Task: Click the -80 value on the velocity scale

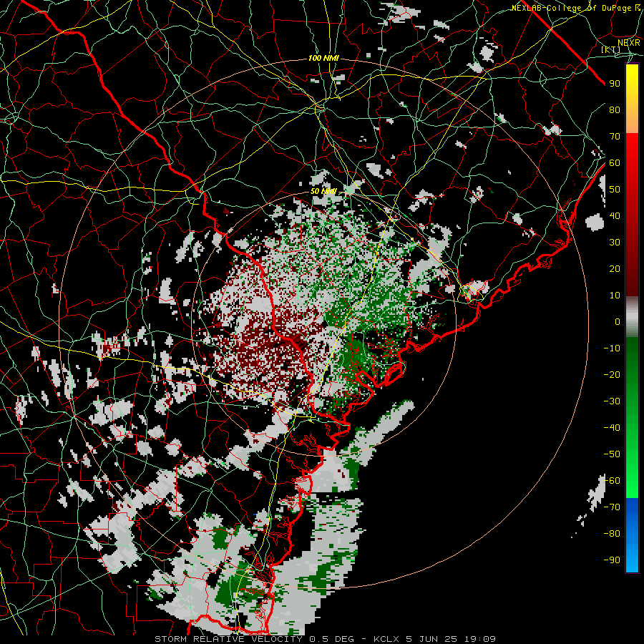Action: [x=612, y=534]
